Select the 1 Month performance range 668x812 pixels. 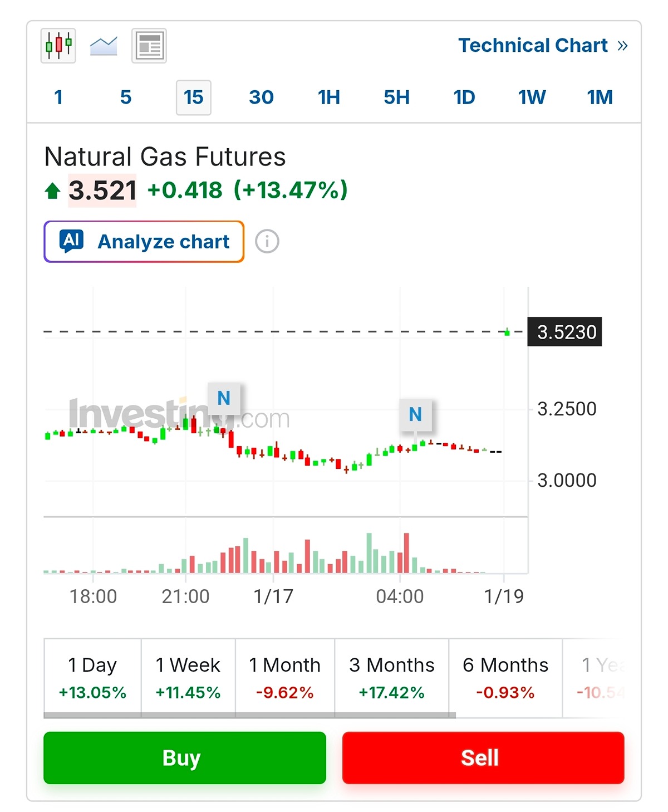point(284,678)
